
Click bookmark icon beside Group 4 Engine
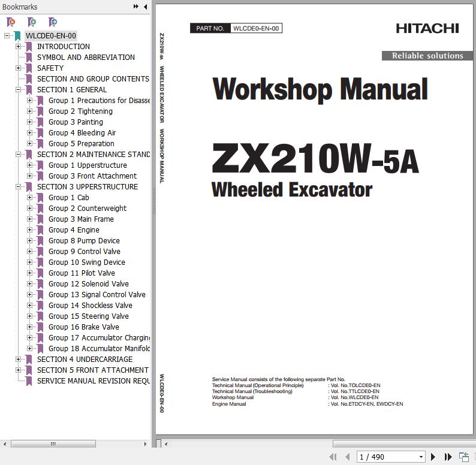[40, 230]
